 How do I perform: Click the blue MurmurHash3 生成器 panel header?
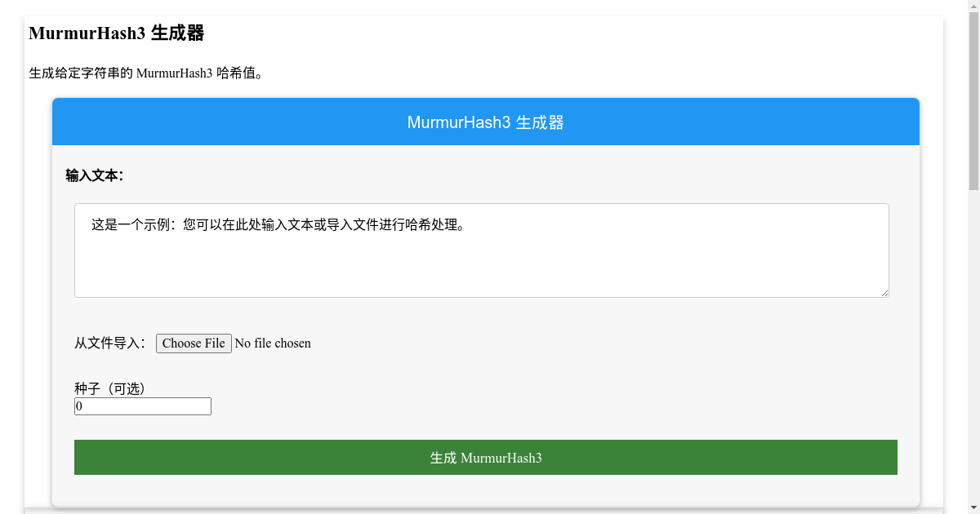(485, 122)
